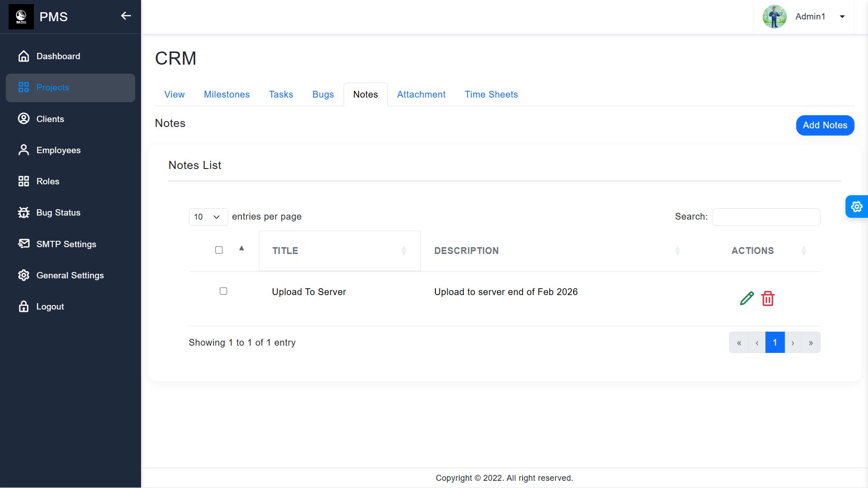Open the Time Sheets tab
The image size is (868, 488).
click(x=491, y=94)
